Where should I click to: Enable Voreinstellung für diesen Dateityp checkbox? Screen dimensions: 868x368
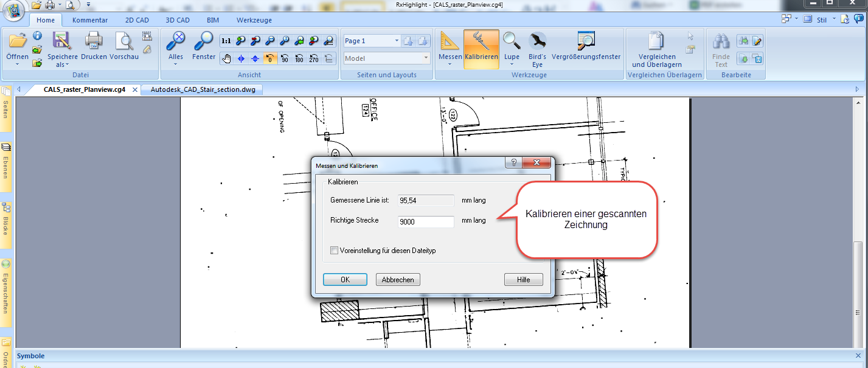[x=334, y=250]
